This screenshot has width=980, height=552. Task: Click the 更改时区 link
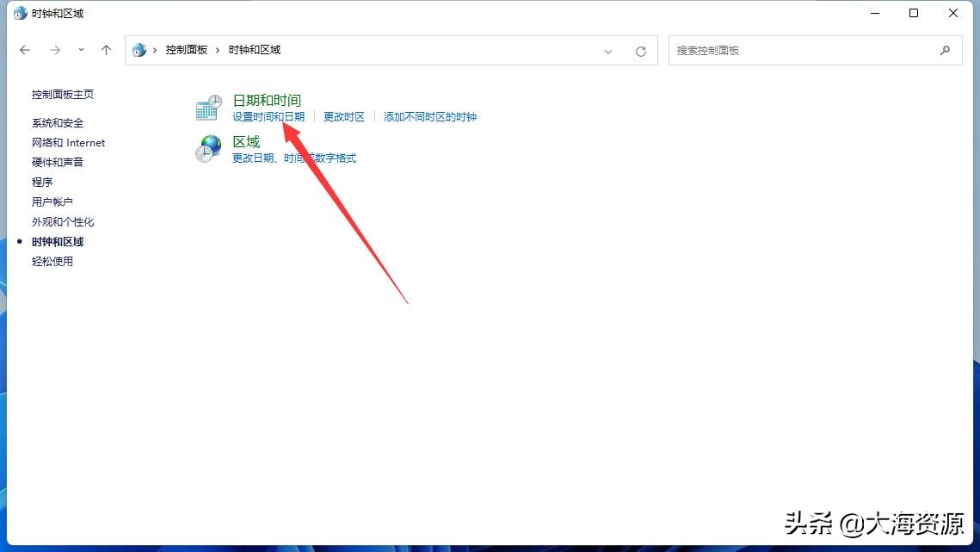344,116
